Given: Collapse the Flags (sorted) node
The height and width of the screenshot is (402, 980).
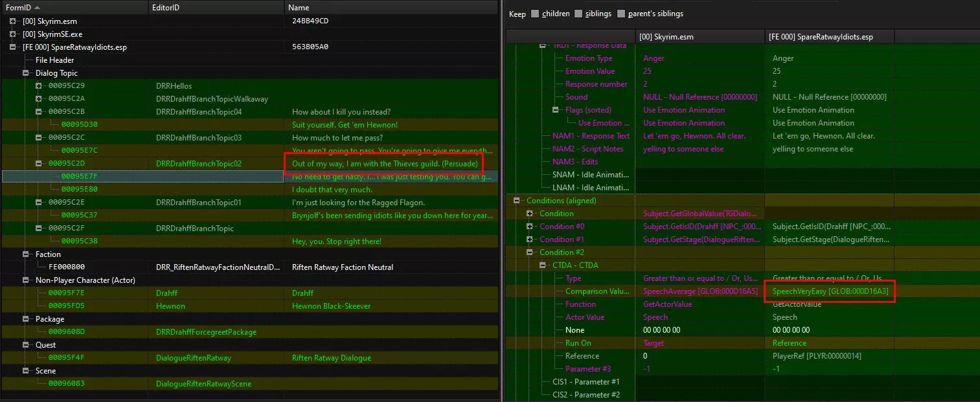Looking at the screenshot, I should tap(556, 110).
